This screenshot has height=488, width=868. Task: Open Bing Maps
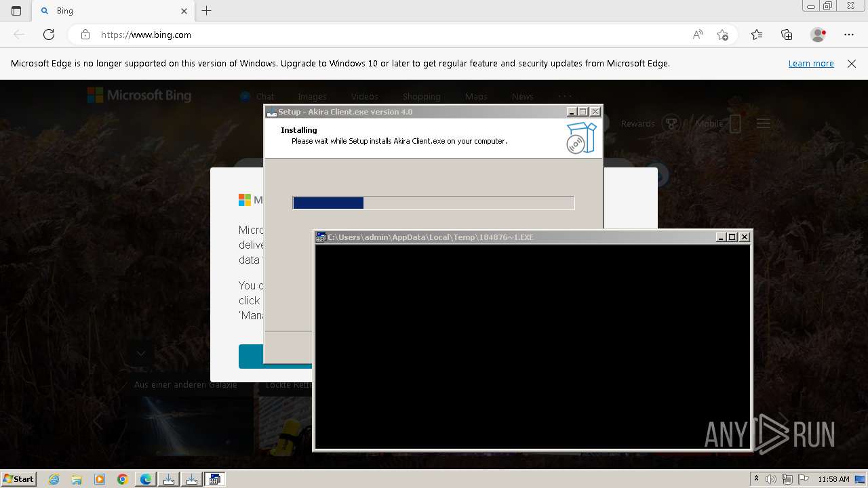(x=476, y=96)
